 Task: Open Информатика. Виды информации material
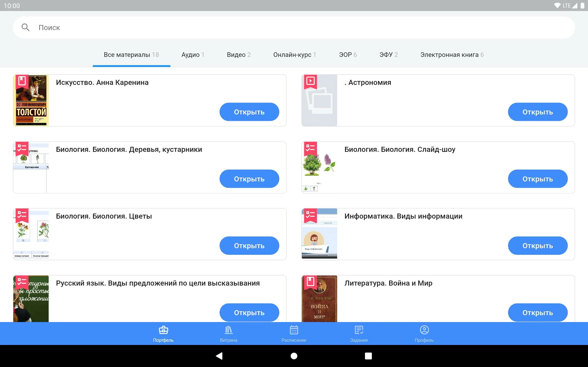[x=537, y=246]
